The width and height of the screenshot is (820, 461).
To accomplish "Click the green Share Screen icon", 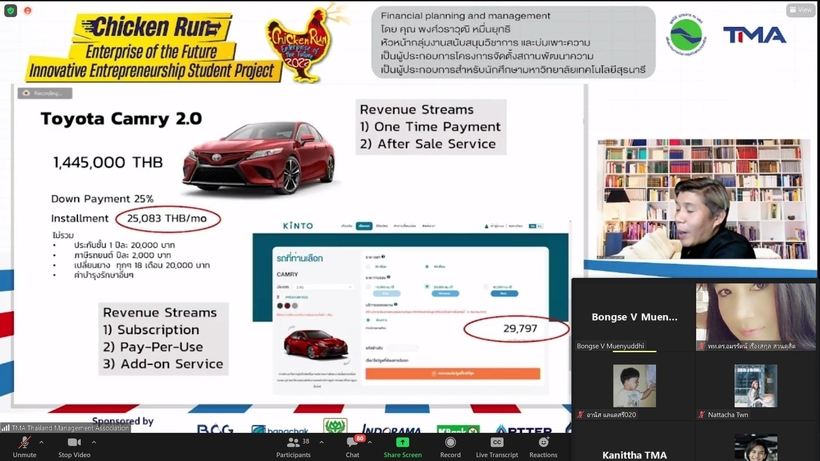I will tap(402, 442).
